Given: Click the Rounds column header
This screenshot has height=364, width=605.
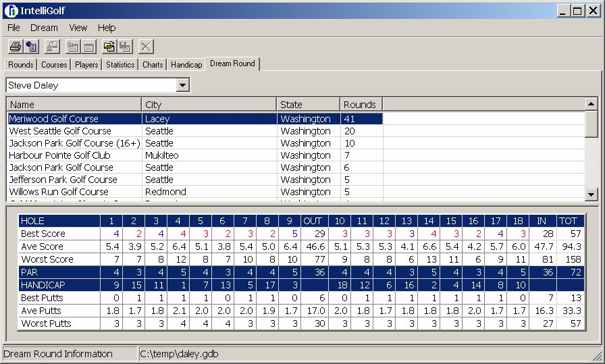Looking at the screenshot, I should (x=361, y=105).
